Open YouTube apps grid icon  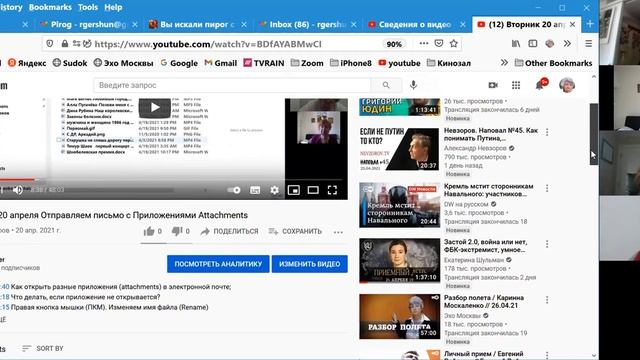click(516, 85)
